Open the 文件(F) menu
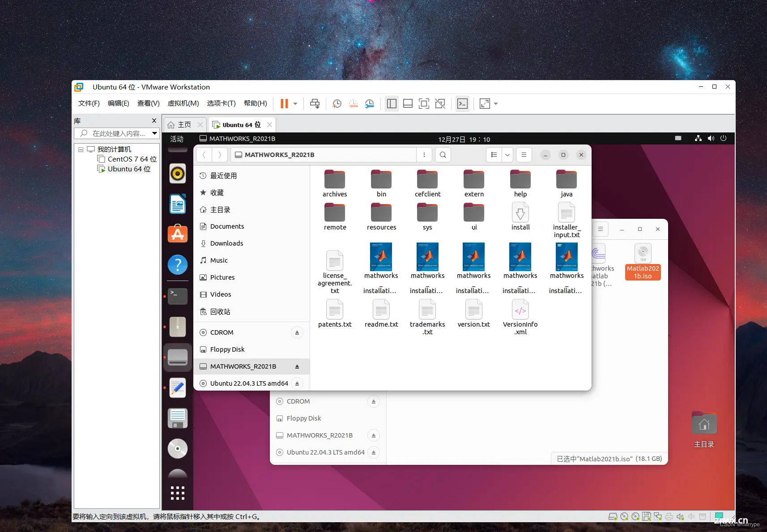Image resolution: width=767 pixels, height=532 pixels. [x=89, y=103]
